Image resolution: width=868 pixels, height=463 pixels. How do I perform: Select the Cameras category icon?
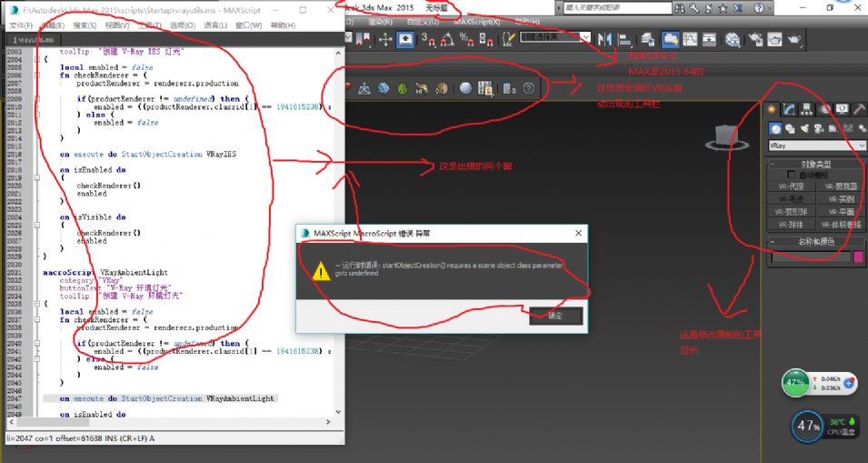[819, 128]
